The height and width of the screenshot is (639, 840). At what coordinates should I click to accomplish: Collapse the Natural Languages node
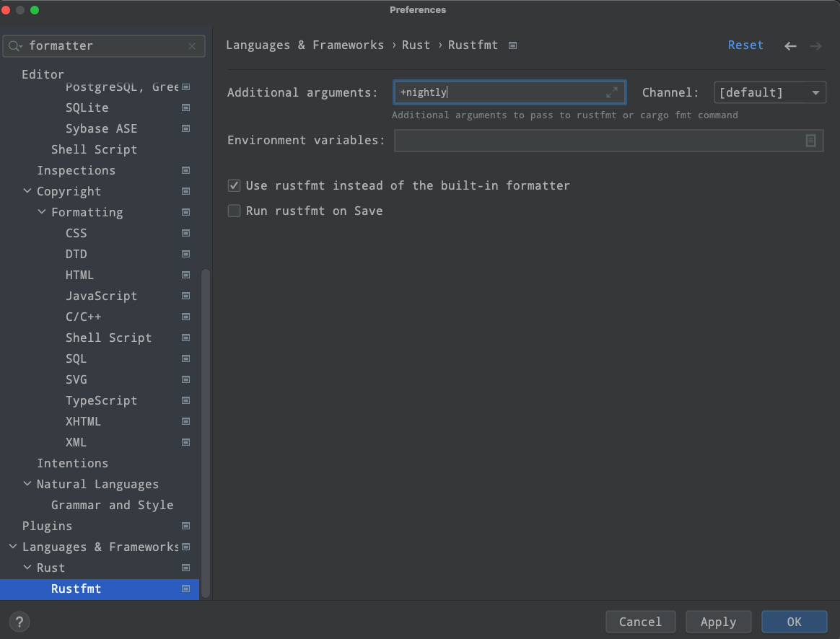click(x=27, y=483)
